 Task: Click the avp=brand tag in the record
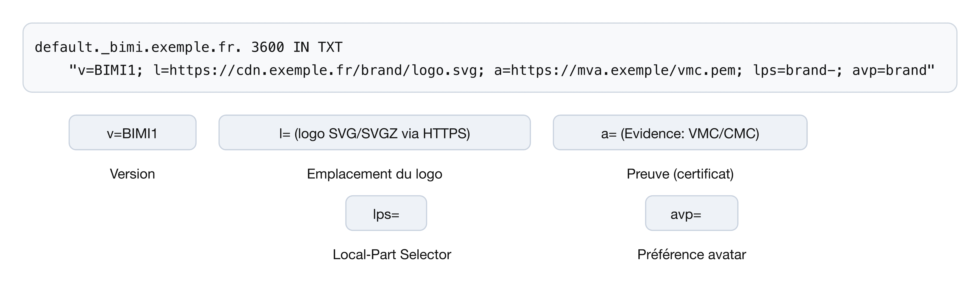889,71
